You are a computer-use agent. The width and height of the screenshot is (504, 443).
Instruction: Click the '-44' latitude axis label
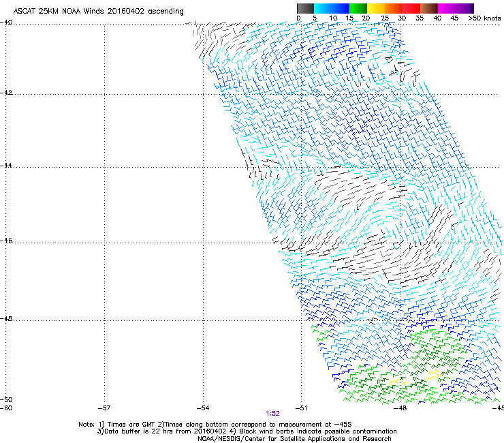pyautogui.click(x=6, y=166)
